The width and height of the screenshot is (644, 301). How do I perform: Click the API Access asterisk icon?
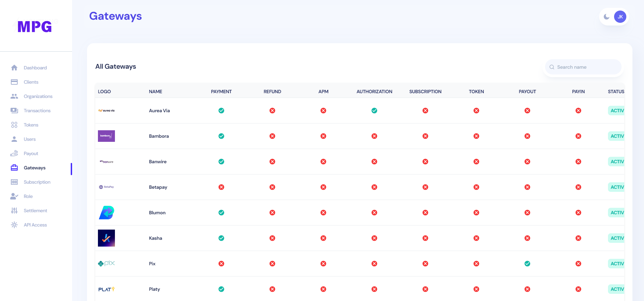click(x=14, y=225)
